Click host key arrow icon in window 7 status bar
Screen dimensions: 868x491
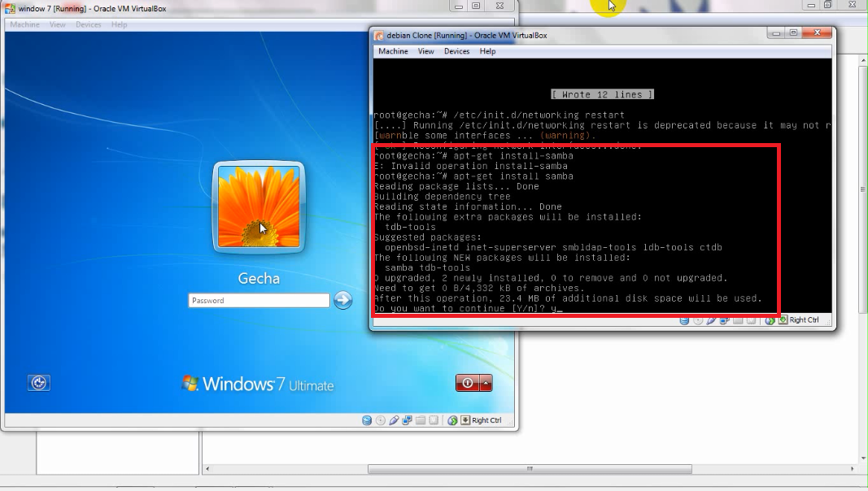tap(465, 420)
